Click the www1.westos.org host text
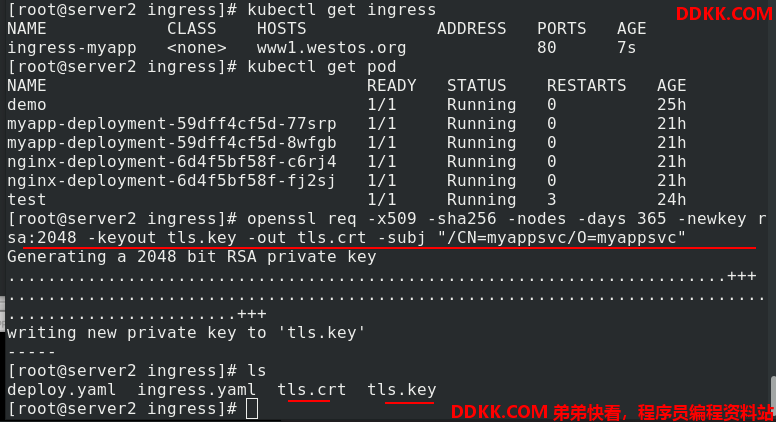Image resolution: width=776 pixels, height=422 pixels. click(331, 48)
